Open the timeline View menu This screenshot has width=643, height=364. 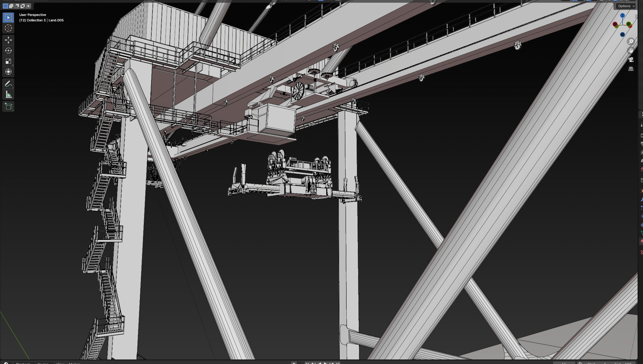[60, 363]
